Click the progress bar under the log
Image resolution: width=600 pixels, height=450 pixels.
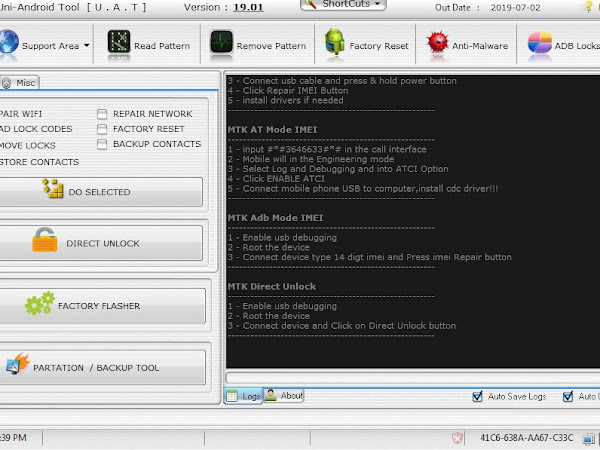coord(412,378)
